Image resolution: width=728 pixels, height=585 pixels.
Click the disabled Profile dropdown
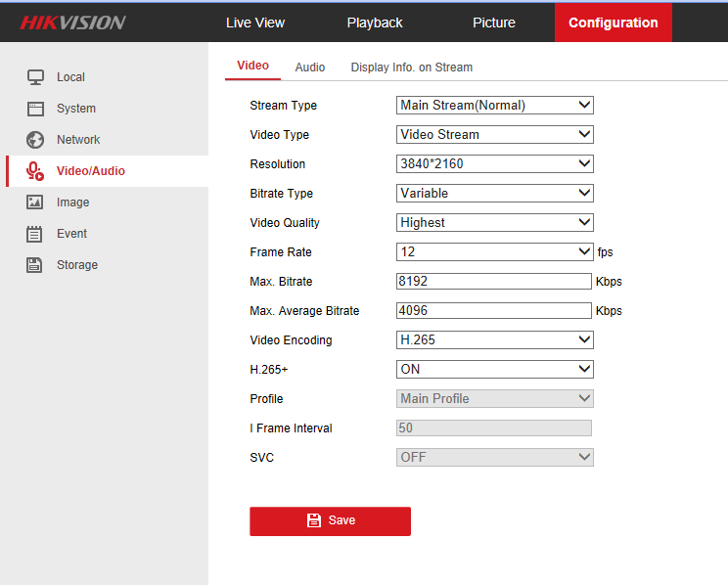[x=495, y=399]
